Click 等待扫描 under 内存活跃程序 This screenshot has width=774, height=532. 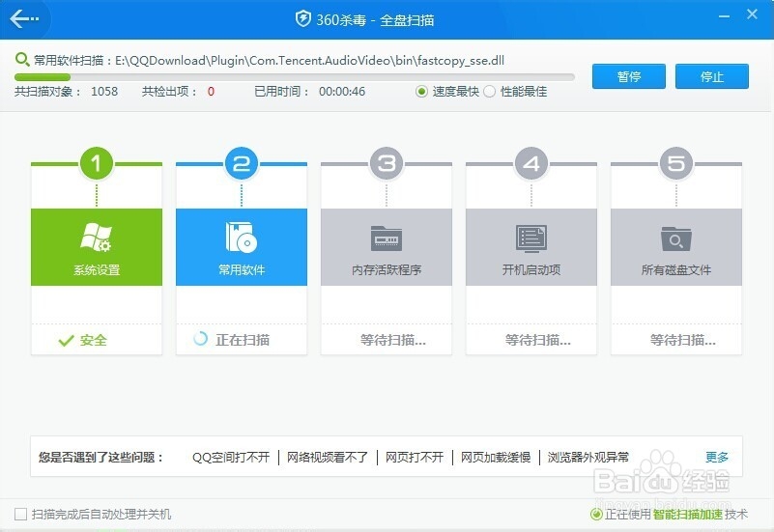393,340
